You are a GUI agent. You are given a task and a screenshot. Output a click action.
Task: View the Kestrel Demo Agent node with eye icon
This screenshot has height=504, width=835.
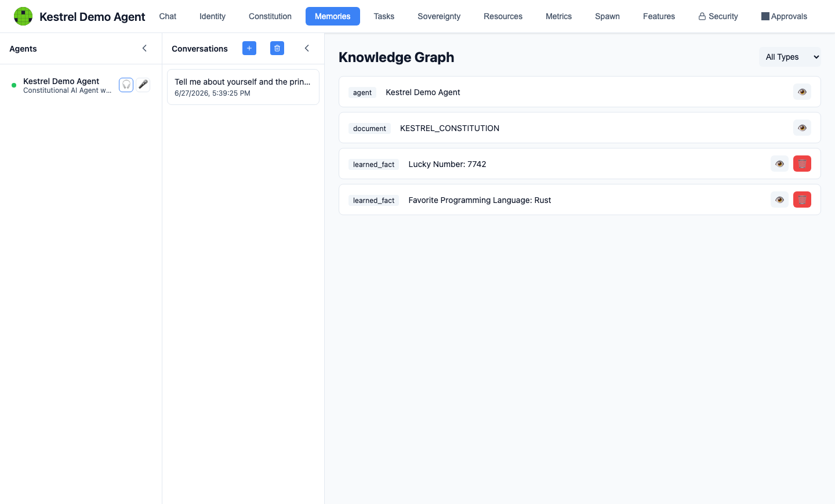(x=802, y=92)
